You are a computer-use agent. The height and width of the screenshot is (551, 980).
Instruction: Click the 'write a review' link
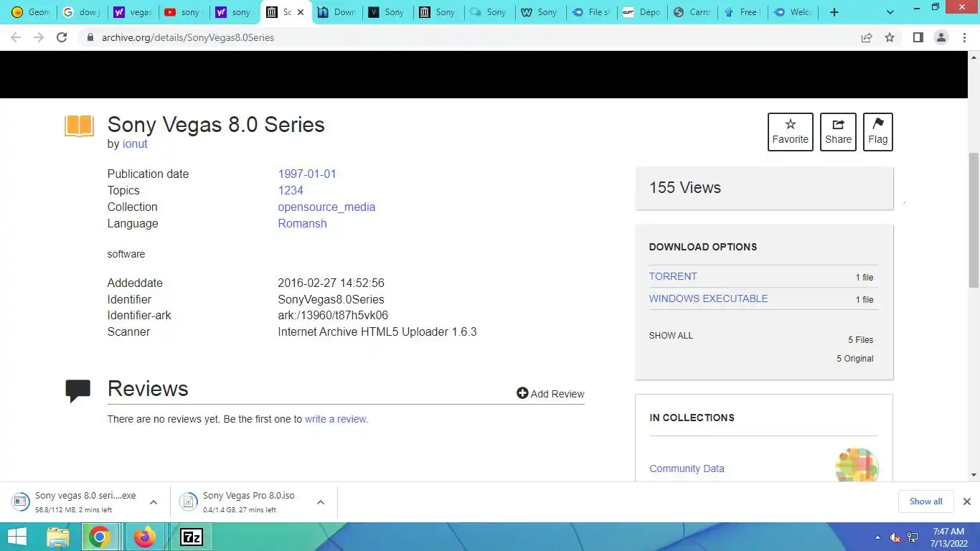point(336,419)
